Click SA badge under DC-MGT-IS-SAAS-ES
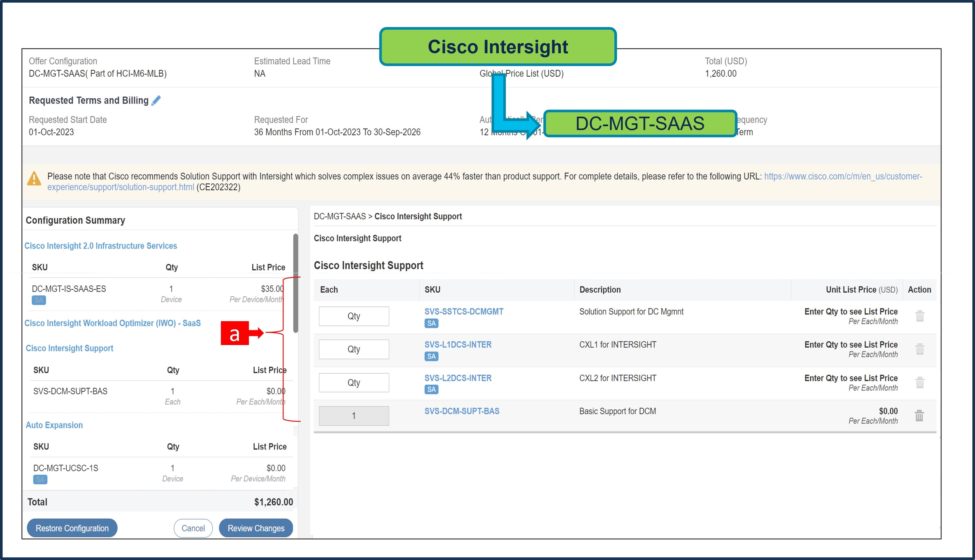Screen dimensions: 975x560 click(x=39, y=301)
